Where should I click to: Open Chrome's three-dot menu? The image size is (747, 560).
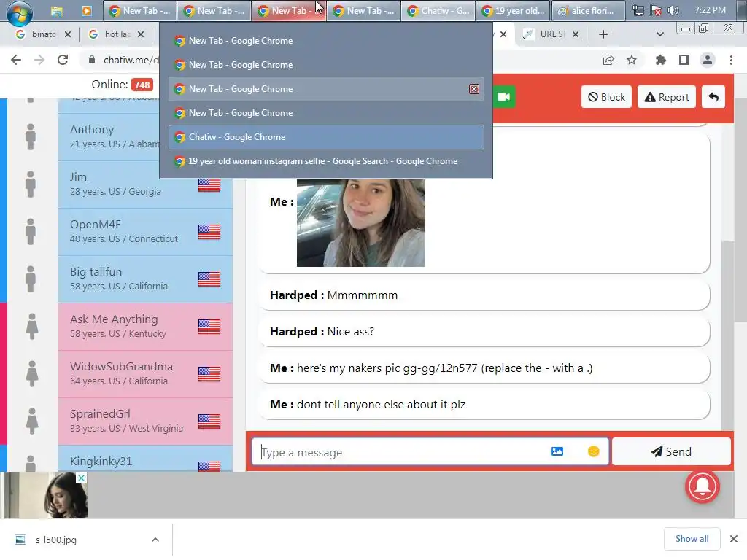click(x=731, y=60)
